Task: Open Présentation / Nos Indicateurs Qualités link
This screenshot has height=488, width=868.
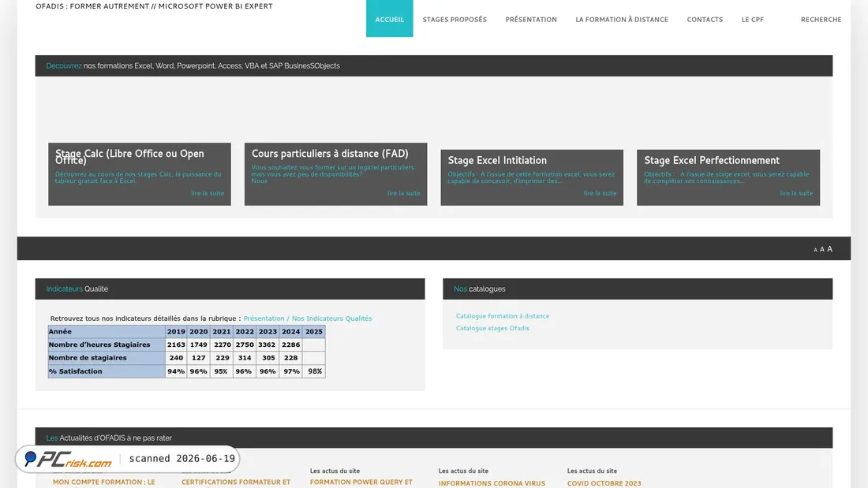Action: click(308, 319)
